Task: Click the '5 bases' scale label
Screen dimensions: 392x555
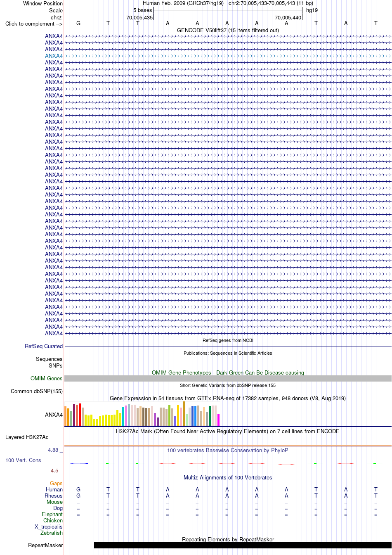Action: coord(142,10)
